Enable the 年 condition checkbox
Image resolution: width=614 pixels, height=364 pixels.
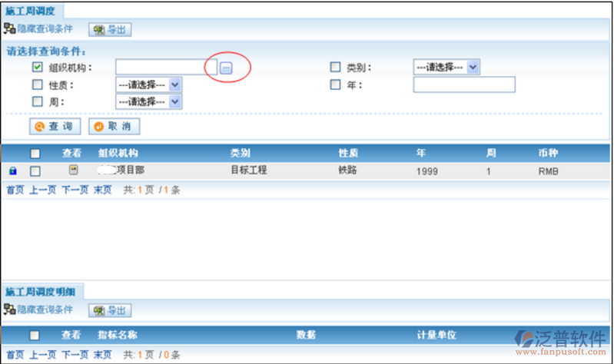[335, 84]
